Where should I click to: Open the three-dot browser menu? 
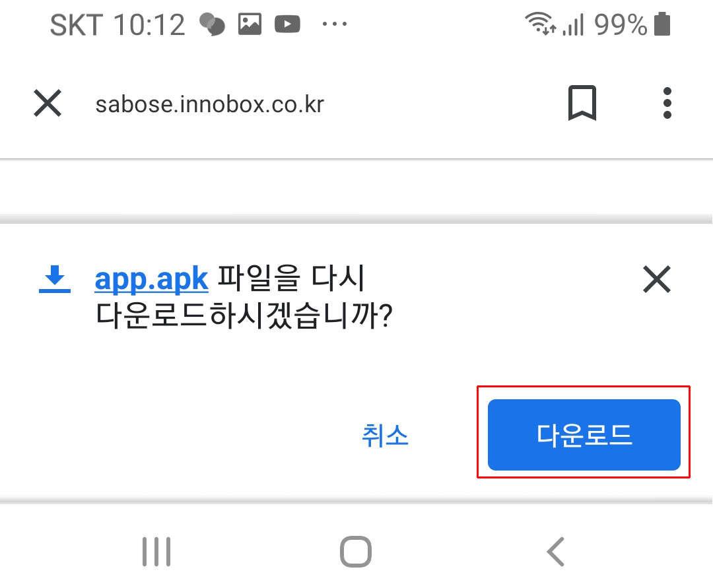pos(667,103)
